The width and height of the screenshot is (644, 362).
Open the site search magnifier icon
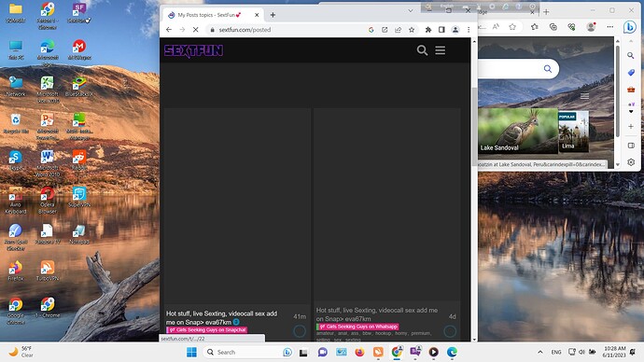pyautogui.click(x=422, y=50)
